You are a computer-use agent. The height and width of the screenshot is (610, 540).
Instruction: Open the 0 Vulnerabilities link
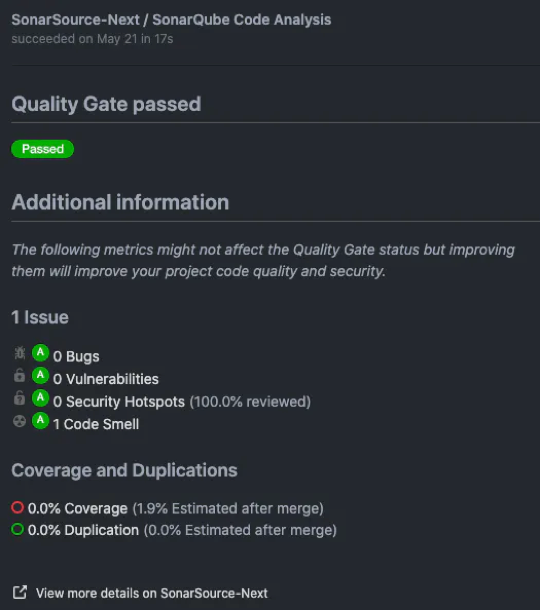tap(106, 379)
